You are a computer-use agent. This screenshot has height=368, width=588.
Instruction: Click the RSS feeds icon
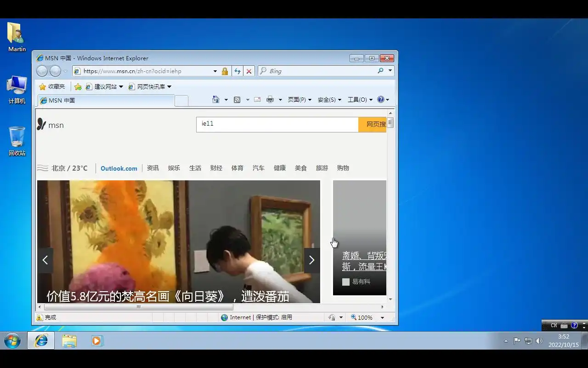(x=237, y=99)
